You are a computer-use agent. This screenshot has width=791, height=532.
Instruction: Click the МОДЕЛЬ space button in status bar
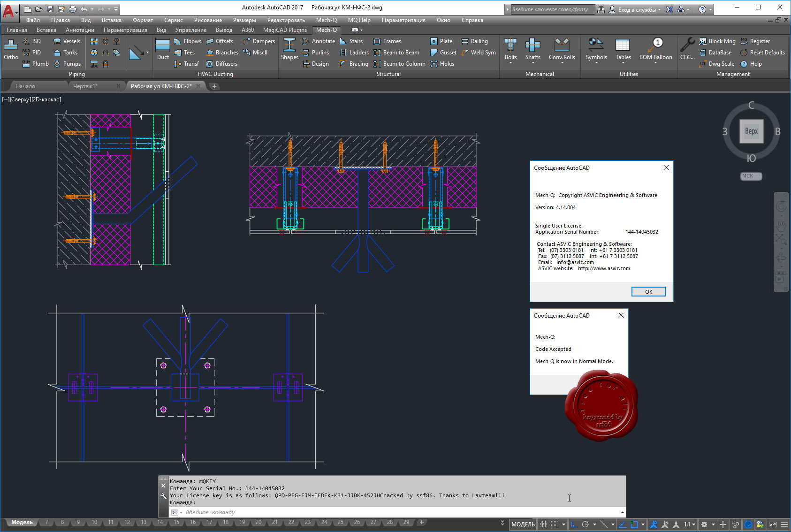[x=523, y=524]
